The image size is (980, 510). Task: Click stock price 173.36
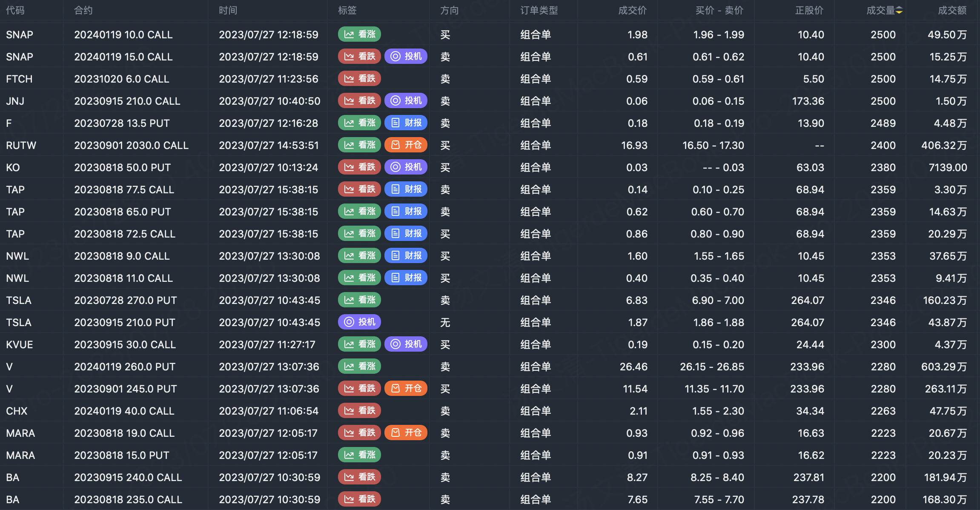tap(808, 101)
